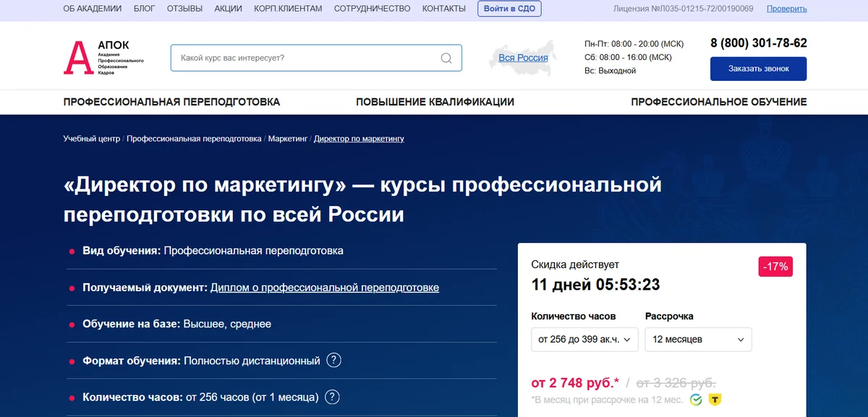Click the magnifier search icon
The image size is (868, 417).
[x=446, y=58]
